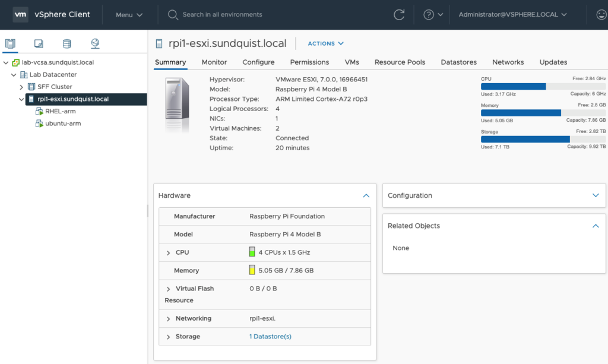Select lab-vcsa.sundquist.local in the tree
The width and height of the screenshot is (608, 364).
click(58, 62)
